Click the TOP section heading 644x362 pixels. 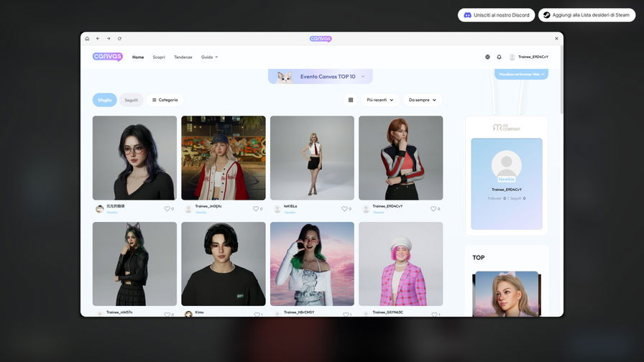(479, 258)
